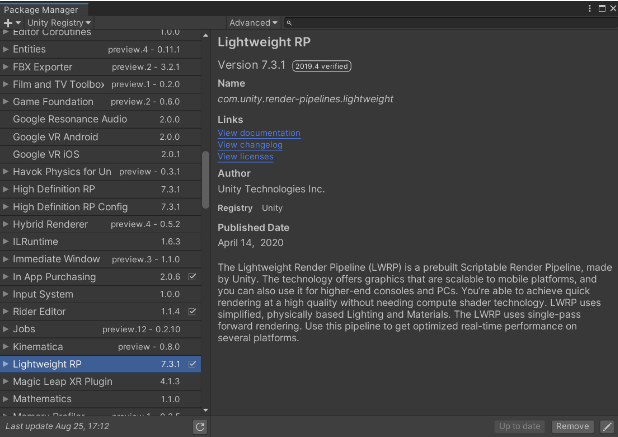
Task: Expand the Immediate Window arrow
Action: click(x=6, y=259)
